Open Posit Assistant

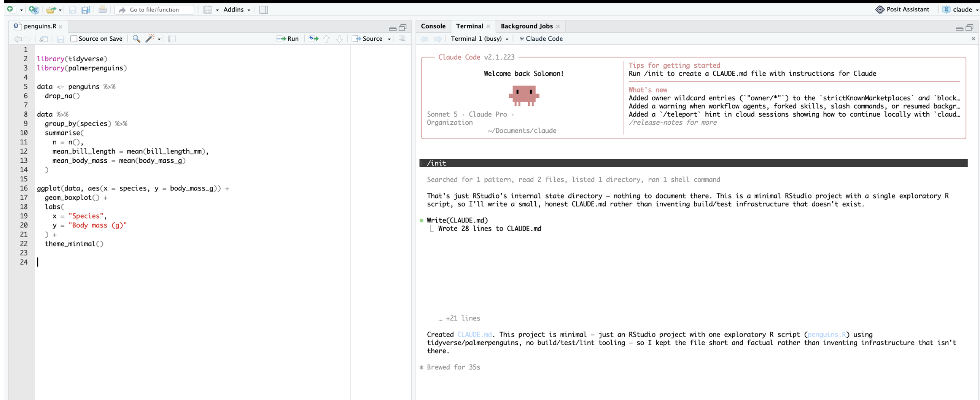pos(902,10)
